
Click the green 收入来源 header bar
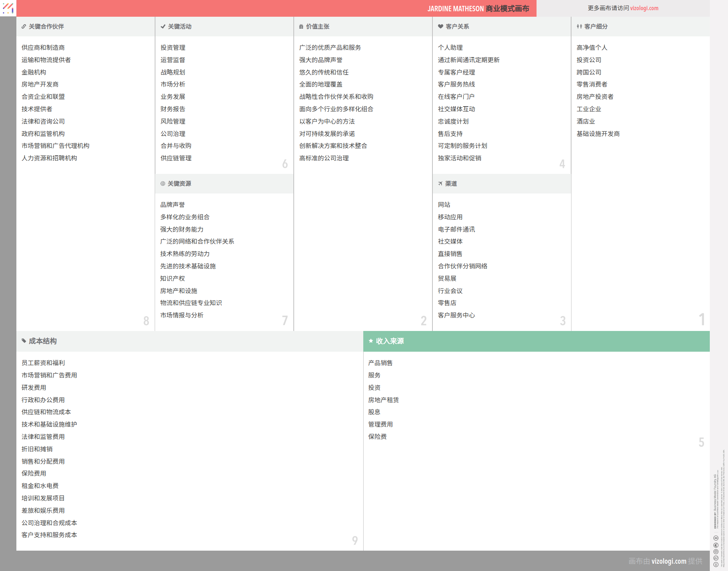[536, 341]
